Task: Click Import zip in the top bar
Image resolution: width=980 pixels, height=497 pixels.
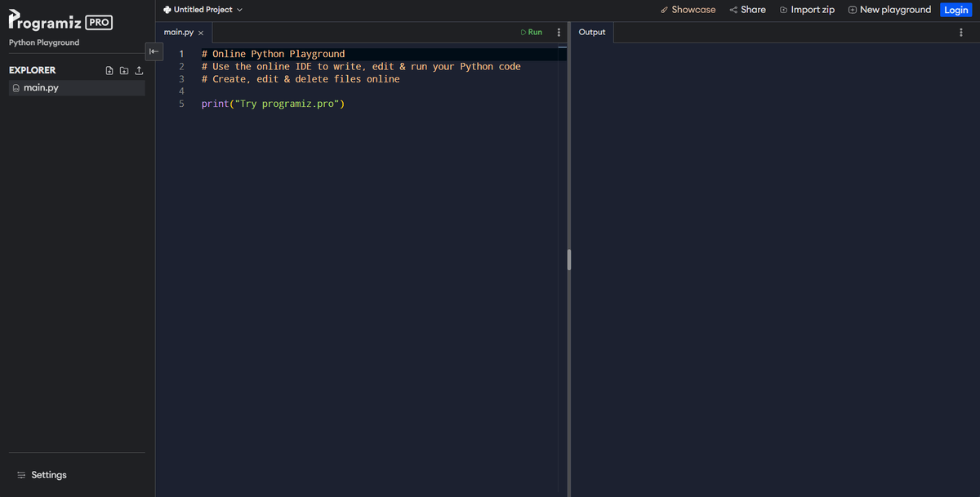Action: (807, 10)
